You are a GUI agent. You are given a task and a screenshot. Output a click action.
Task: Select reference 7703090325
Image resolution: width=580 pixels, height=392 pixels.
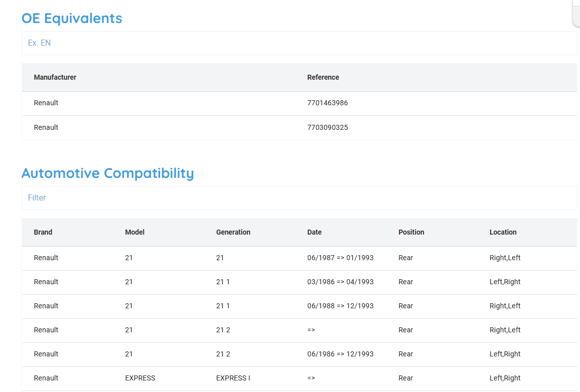pyautogui.click(x=327, y=127)
